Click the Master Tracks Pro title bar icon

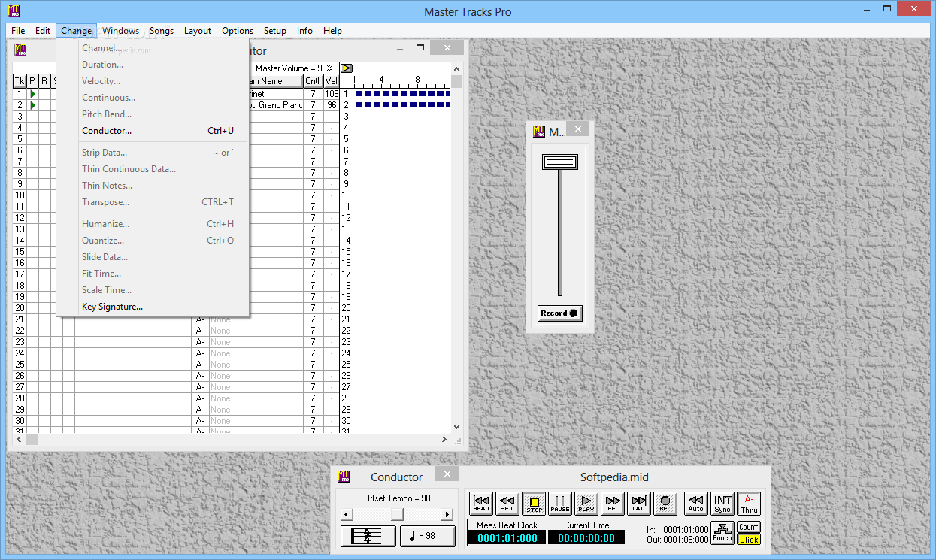click(x=13, y=11)
